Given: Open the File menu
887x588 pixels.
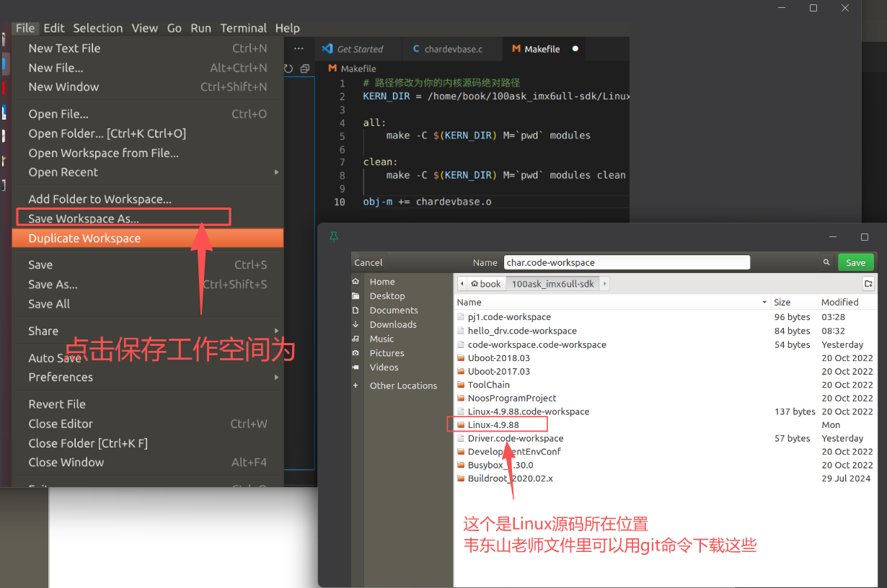Looking at the screenshot, I should click(x=25, y=28).
